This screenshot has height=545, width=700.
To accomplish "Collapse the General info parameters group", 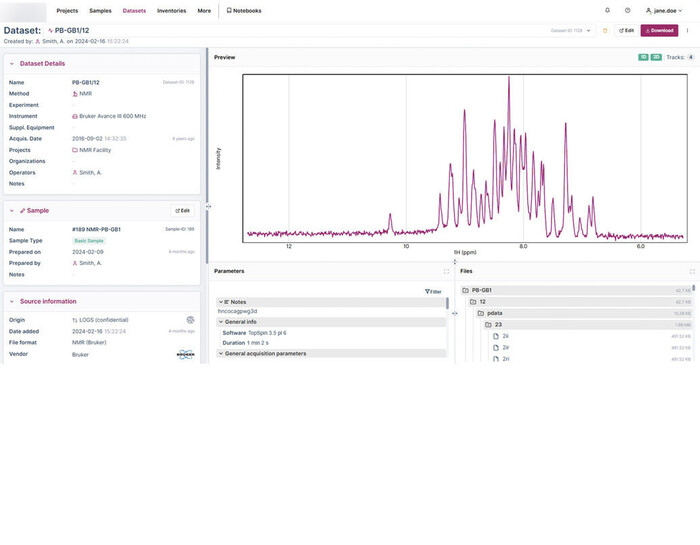I will point(221,322).
